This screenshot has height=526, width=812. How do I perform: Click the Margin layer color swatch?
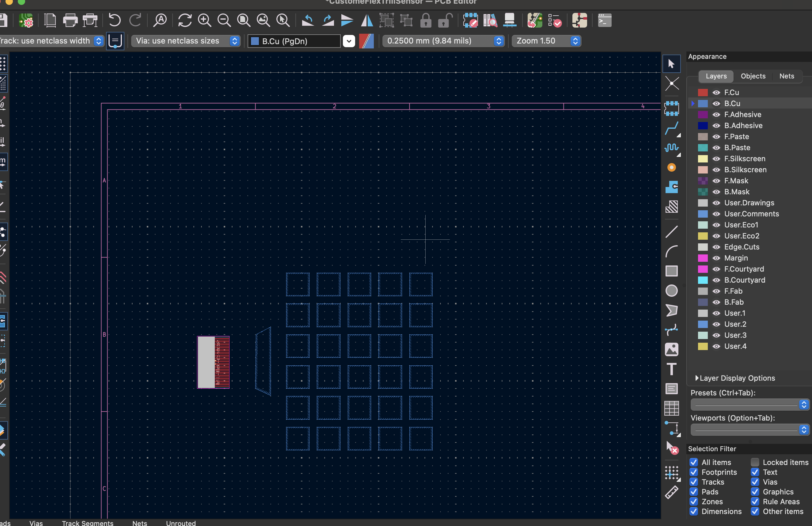pyautogui.click(x=703, y=258)
